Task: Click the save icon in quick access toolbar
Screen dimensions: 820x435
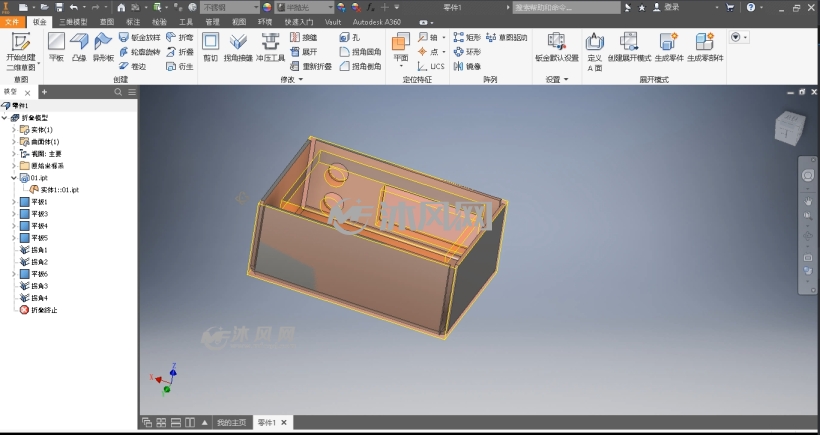Action: click(x=59, y=7)
